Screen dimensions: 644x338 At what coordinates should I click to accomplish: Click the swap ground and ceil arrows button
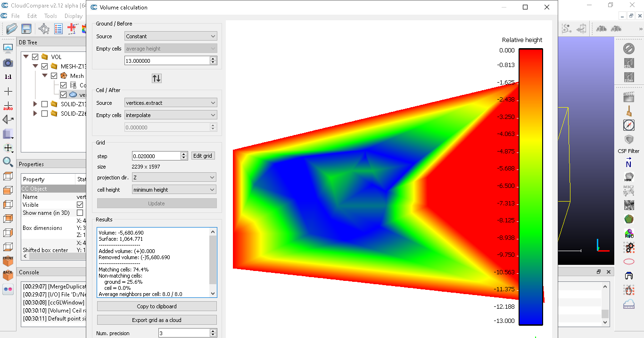[x=157, y=78]
